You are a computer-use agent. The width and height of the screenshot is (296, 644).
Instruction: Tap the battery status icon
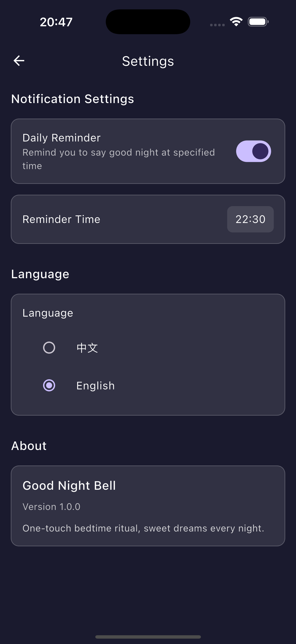[x=258, y=22]
